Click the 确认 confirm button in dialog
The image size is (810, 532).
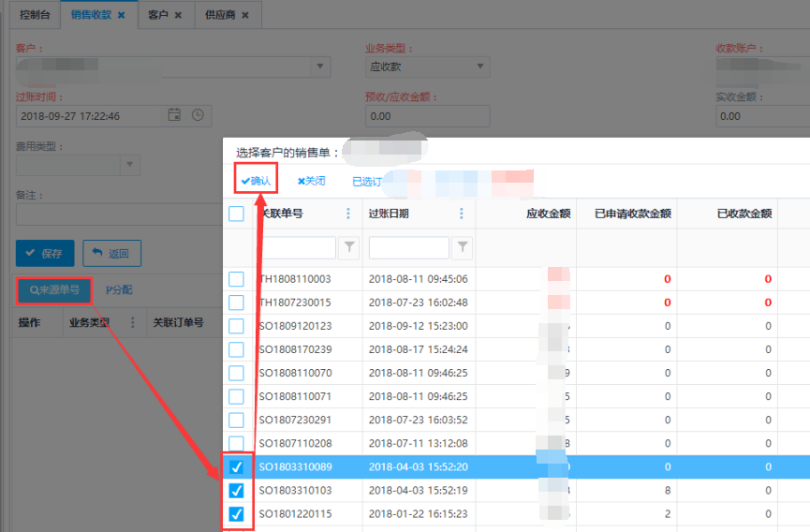[256, 181]
